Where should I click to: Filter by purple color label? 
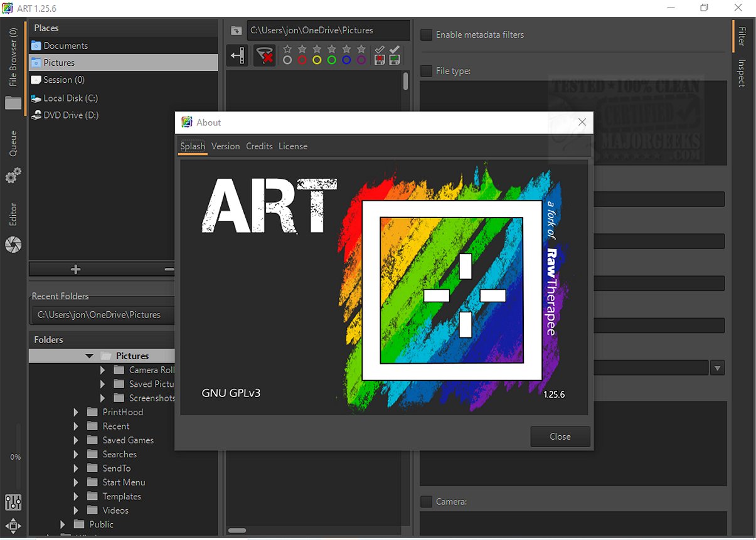click(361, 61)
